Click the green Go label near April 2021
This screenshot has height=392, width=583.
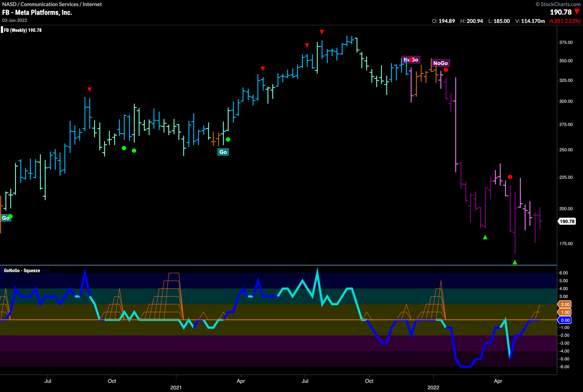[223, 152]
